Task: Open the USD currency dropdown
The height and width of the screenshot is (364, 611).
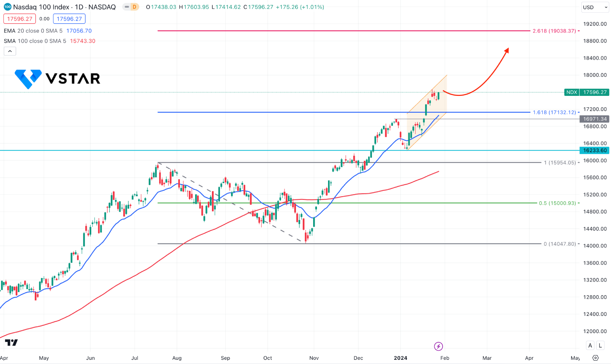Action: tap(595, 7)
